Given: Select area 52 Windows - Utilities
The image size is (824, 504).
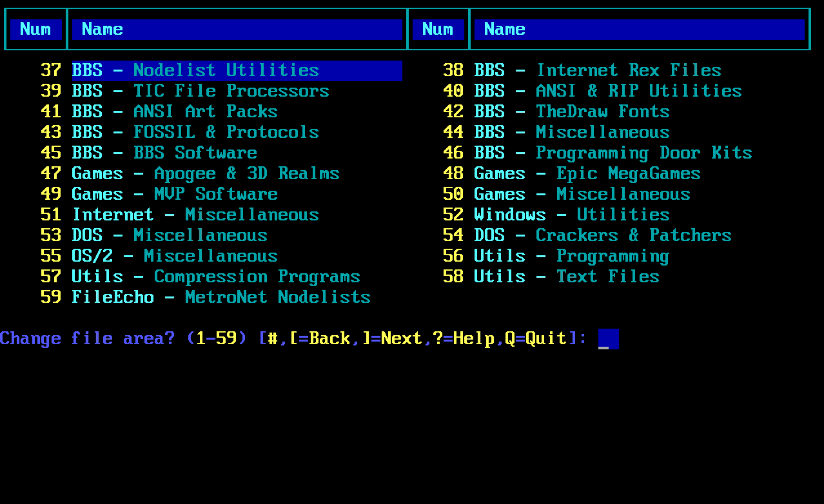Looking at the screenshot, I should [556, 215].
